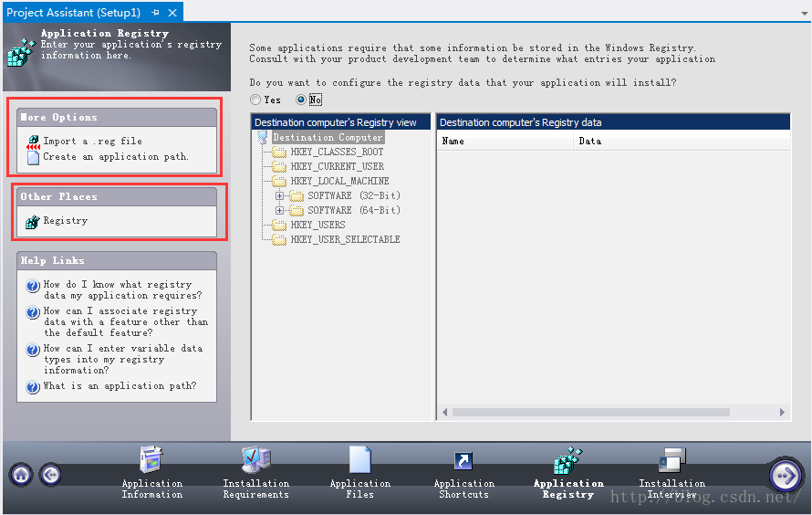Select HKEY_CLASSES_ROOT in the registry tree

(x=338, y=152)
